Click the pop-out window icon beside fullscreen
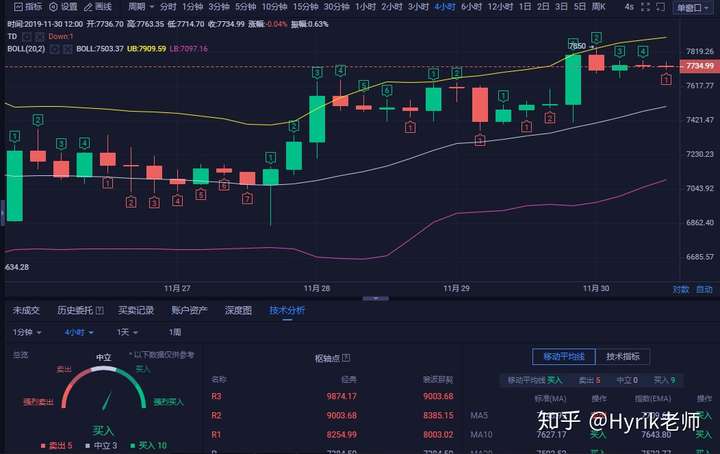This screenshot has height=454, width=720. pos(660,7)
